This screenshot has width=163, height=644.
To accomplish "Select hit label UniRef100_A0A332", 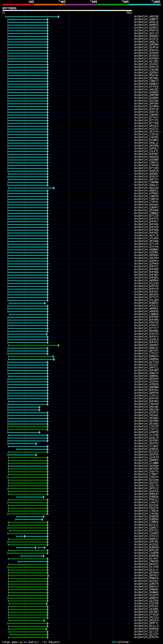I will (146, 50).
